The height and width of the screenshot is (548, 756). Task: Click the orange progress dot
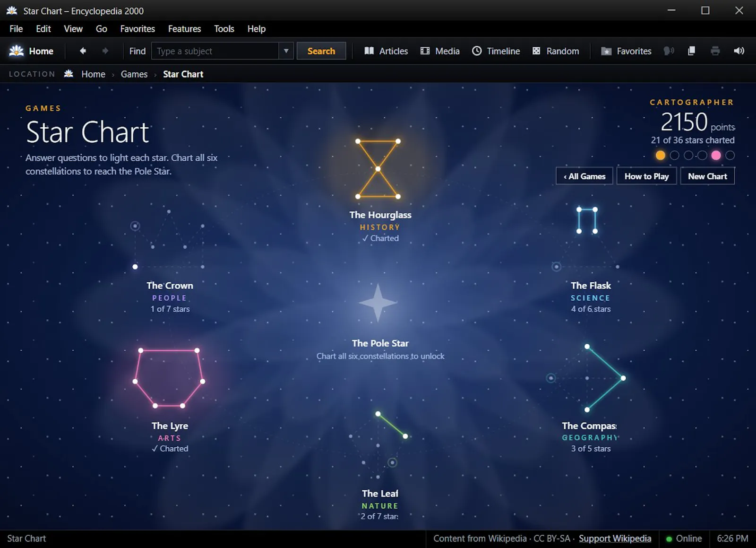[661, 155]
